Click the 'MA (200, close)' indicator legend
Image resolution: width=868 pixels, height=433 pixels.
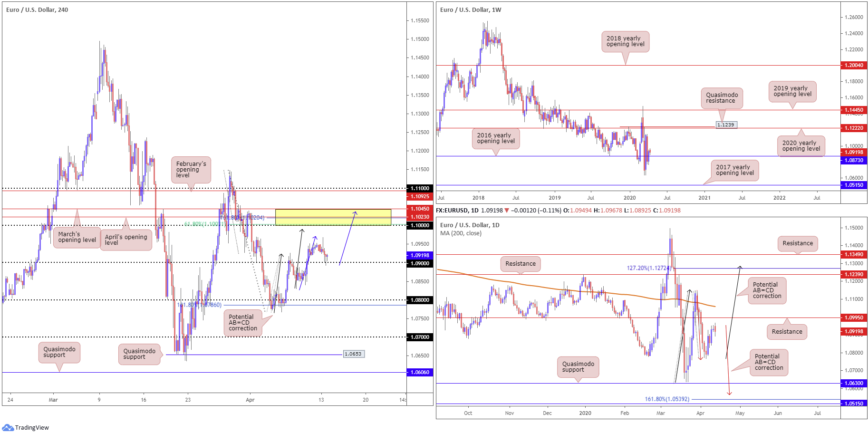[461, 233]
